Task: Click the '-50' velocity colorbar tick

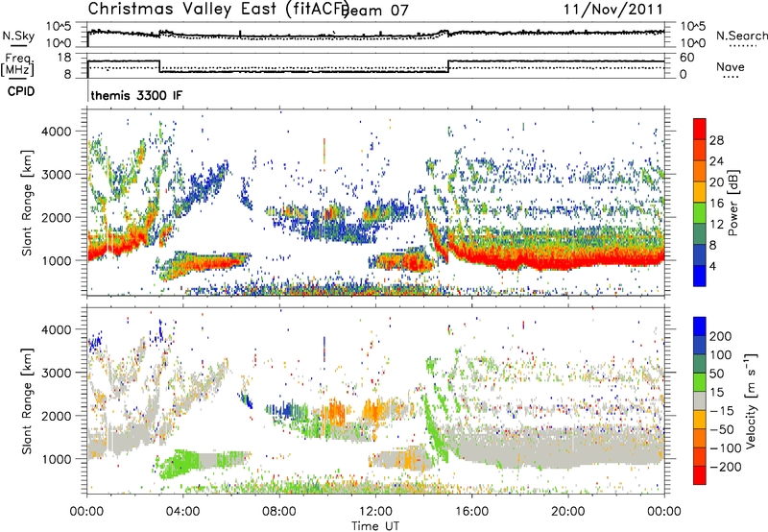Action: click(x=722, y=429)
